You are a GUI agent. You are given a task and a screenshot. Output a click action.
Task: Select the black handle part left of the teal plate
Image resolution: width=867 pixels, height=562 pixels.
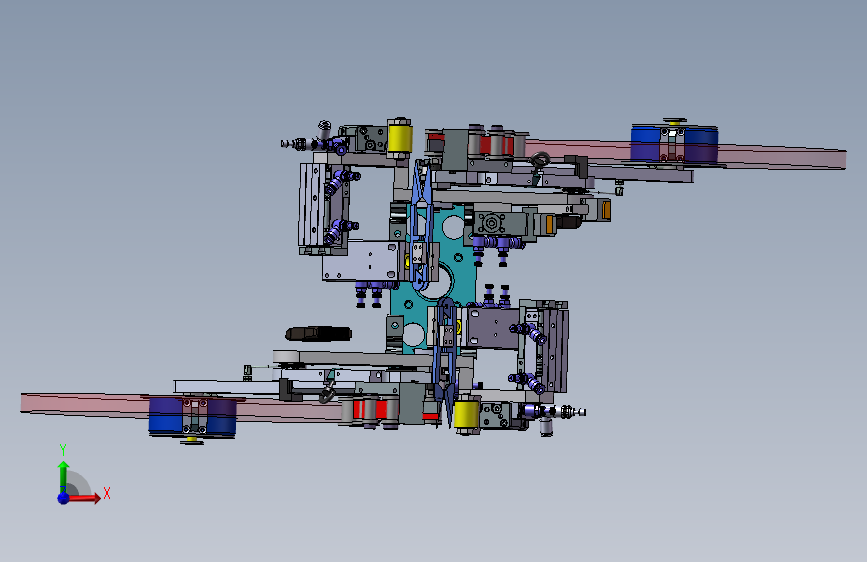pyautogui.click(x=318, y=334)
